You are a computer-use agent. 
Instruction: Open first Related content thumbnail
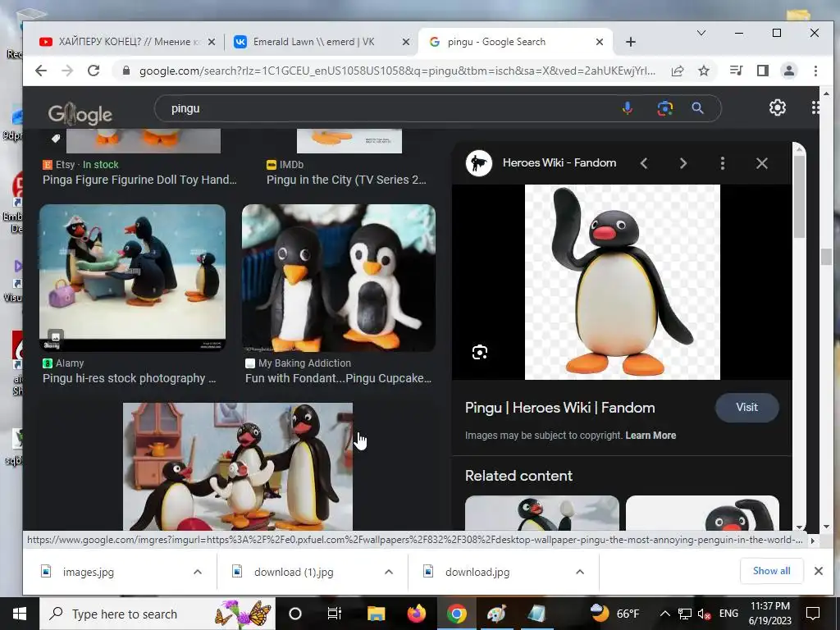click(x=541, y=514)
